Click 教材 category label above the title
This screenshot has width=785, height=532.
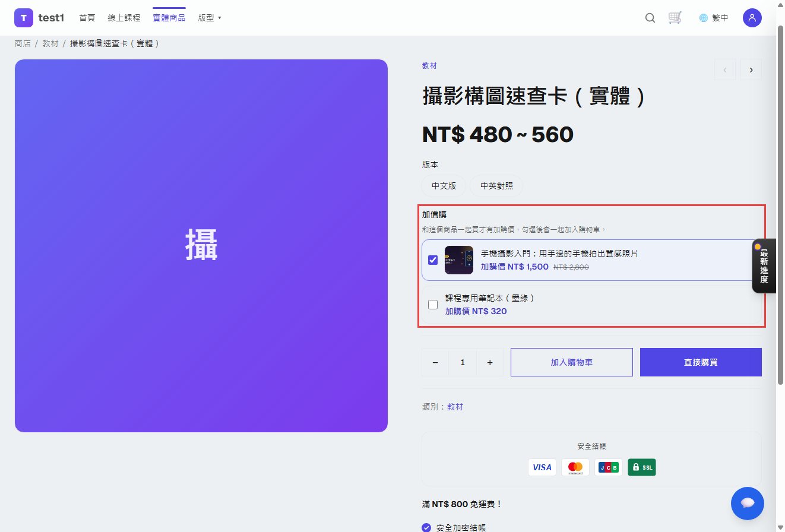tap(429, 66)
